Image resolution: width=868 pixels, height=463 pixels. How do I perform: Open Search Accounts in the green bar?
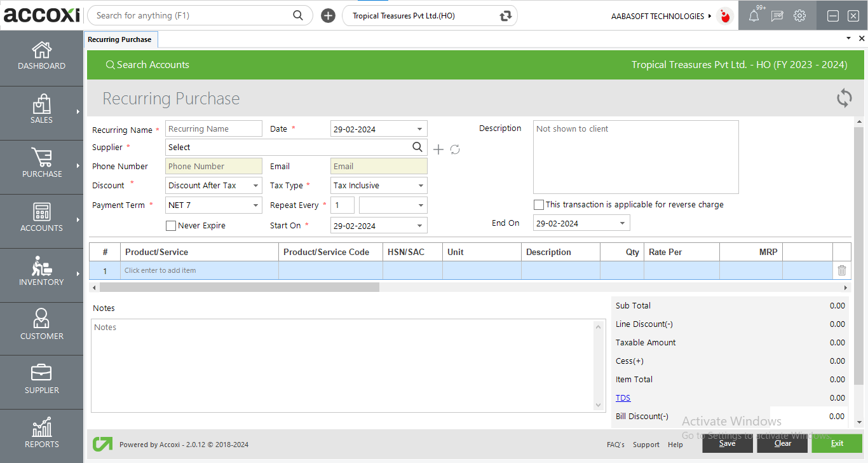pyautogui.click(x=147, y=64)
